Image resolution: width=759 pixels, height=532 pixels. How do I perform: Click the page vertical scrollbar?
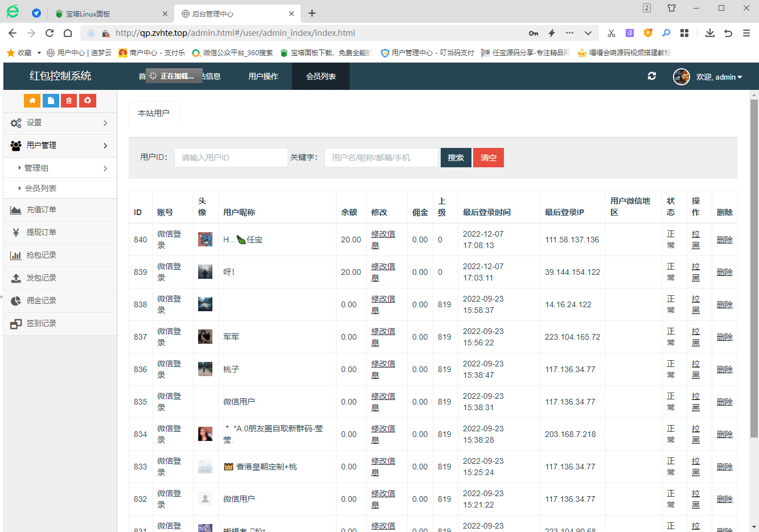754,267
